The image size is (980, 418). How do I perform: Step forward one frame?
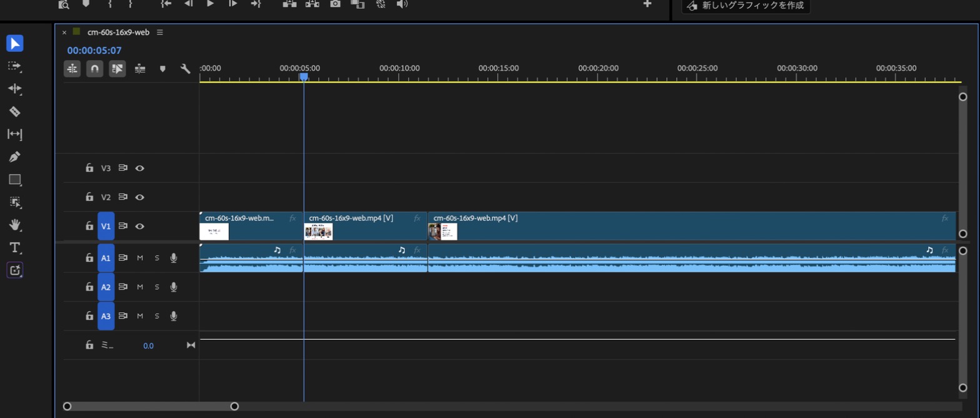(233, 4)
